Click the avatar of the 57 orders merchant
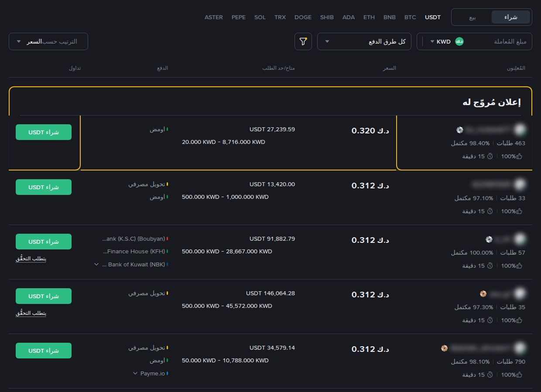This screenshot has height=392, width=541. [x=520, y=239]
